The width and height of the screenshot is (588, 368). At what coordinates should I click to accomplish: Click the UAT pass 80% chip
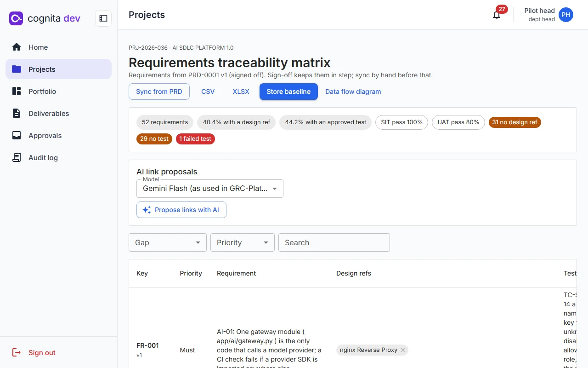[458, 122]
